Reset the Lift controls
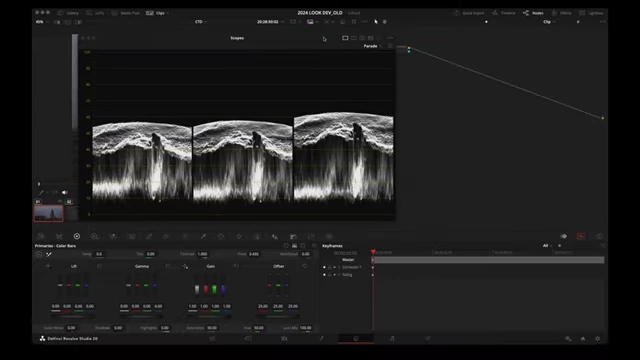640x360 pixels. (100, 266)
